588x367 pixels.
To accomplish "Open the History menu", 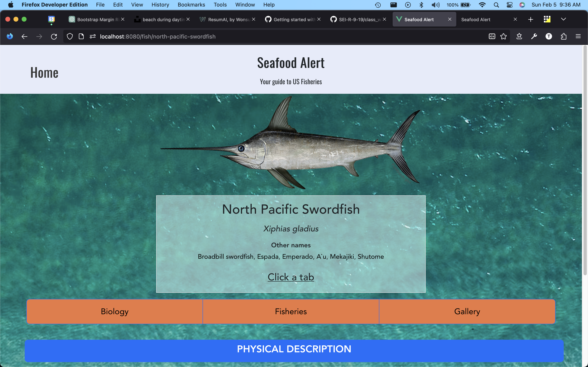I will coord(160,5).
